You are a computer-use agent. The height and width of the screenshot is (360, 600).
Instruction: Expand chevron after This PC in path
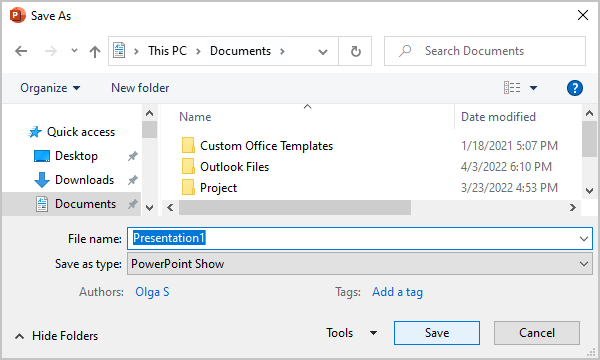tap(198, 51)
